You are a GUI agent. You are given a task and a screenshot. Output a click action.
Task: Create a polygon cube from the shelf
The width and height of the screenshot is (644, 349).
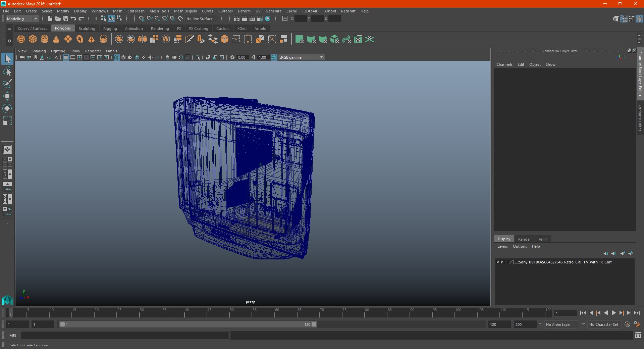tap(33, 39)
